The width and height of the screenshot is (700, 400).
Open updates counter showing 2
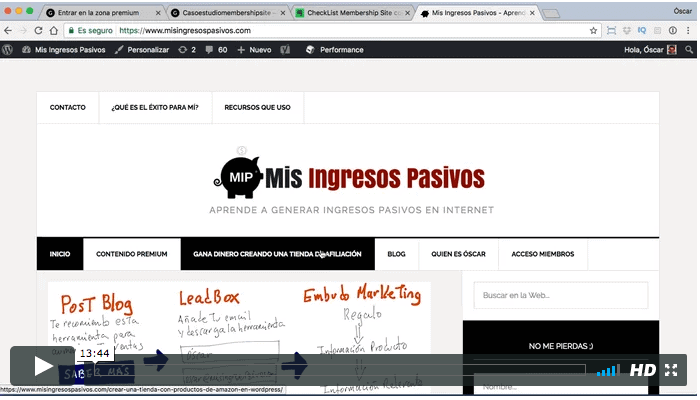(x=187, y=50)
